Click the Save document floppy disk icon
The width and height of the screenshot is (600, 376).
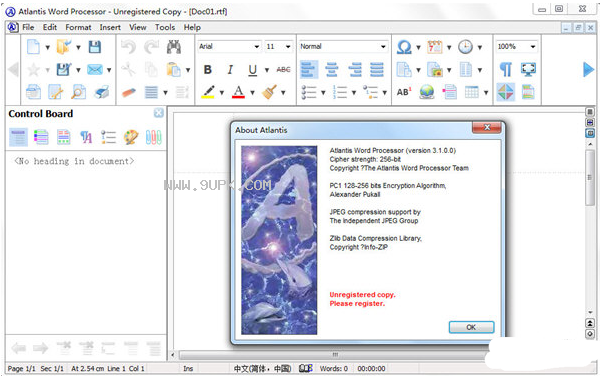coord(95,47)
